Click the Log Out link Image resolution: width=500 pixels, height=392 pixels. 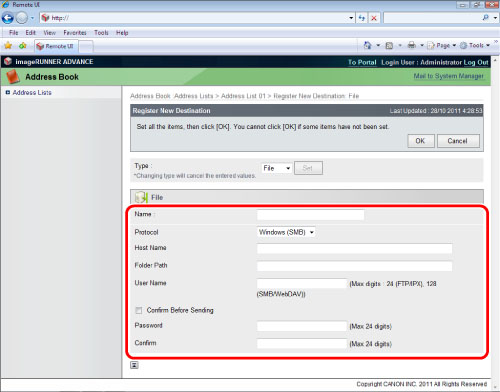476,62
